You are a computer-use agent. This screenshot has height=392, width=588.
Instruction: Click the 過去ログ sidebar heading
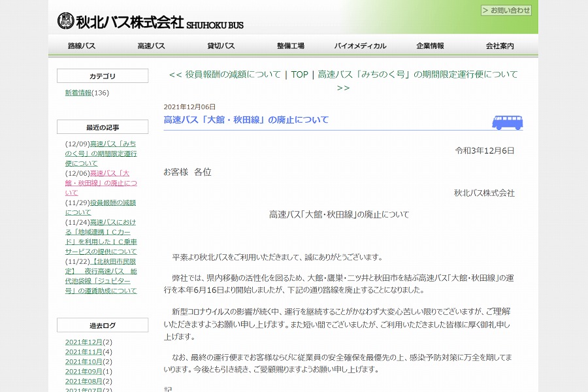(x=103, y=325)
